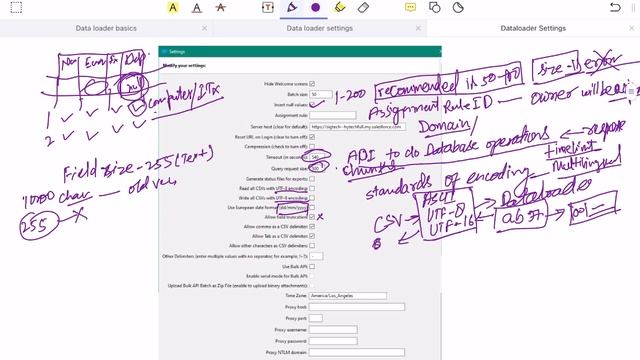Toggle the Compression checkbox
640x360 pixels.
pyautogui.click(x=312, y=147)
